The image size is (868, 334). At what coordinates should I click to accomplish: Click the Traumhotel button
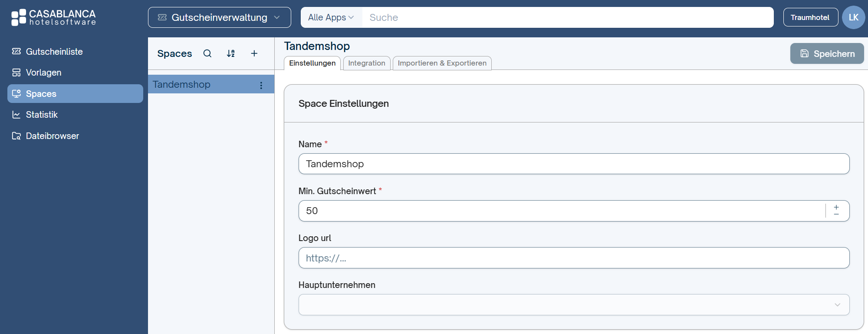[810, 17]
